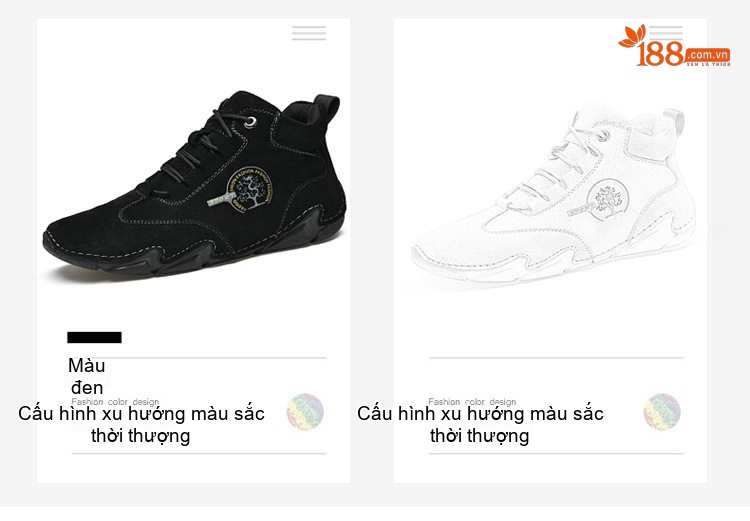The image size is (750, 521).
Task: Click the 188.com.vn logo text
Action: tap(683, 54)
